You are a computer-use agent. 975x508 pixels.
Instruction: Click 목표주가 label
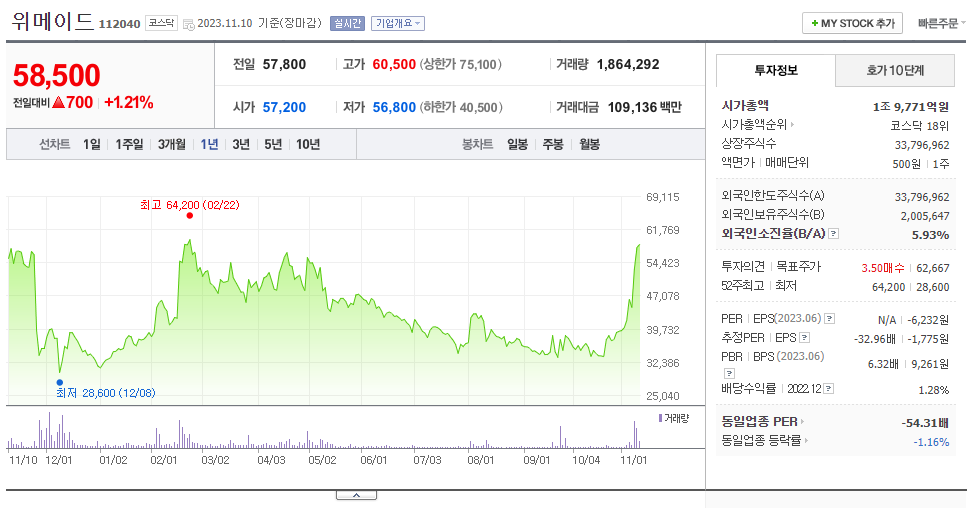[798, 267]
